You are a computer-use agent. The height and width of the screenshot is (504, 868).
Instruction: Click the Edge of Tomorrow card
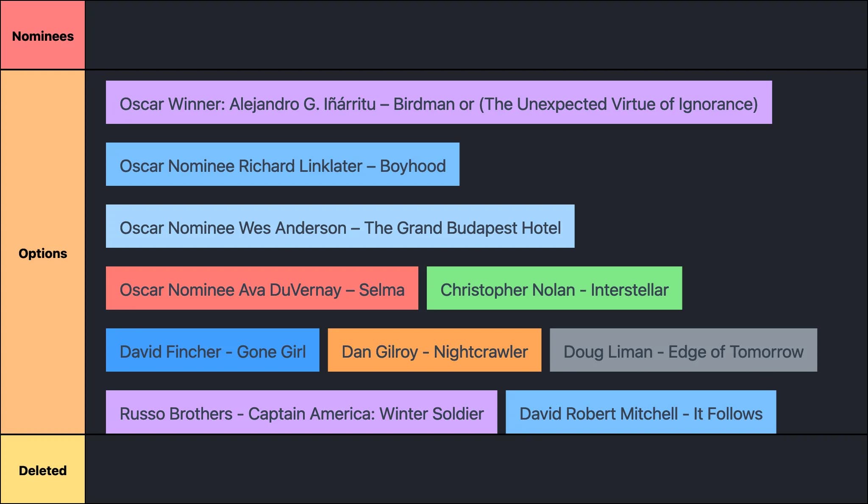tap(683, 350)
